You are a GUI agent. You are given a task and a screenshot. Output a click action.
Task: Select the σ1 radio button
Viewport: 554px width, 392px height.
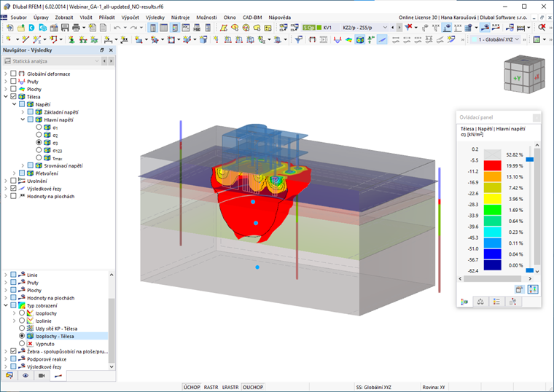(39, 127)
